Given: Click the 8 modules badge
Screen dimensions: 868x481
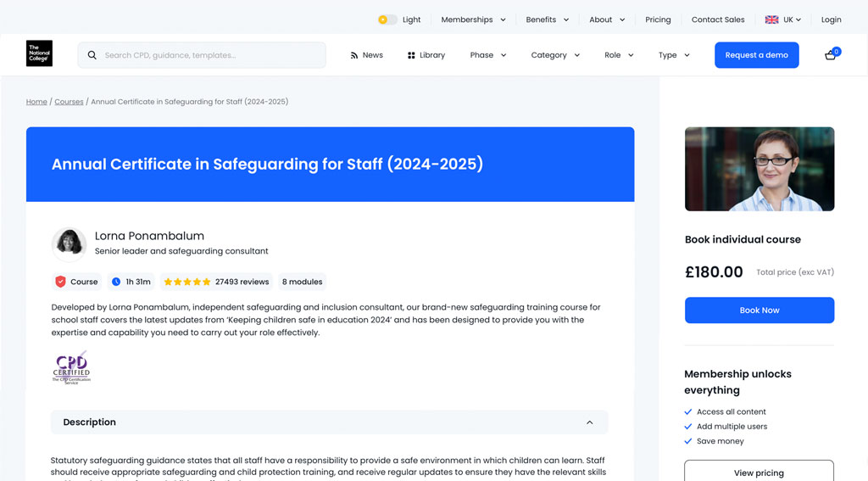Looking at the screenshot, I should pyautogui.click(x=303, y=282).
